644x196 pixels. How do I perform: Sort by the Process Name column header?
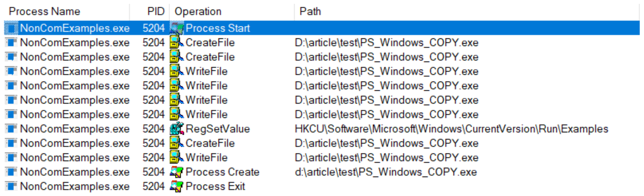[x=44, y=11]
